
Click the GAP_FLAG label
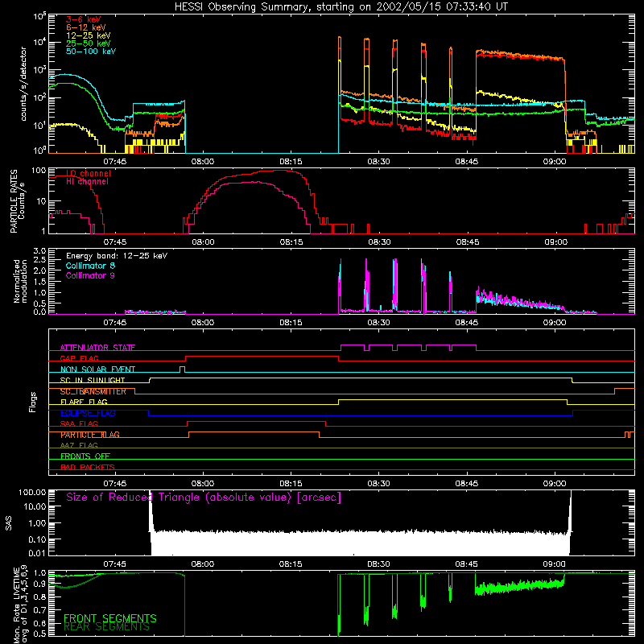click(79, 358)
